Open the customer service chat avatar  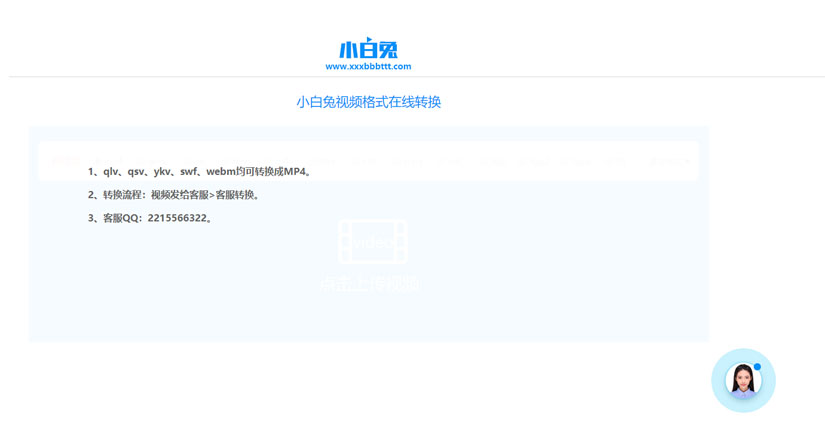coord(743,380)
